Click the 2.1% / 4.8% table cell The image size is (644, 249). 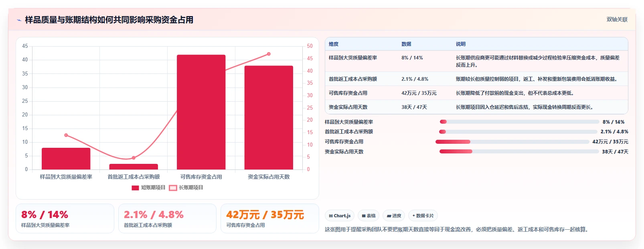click(415, 79)
